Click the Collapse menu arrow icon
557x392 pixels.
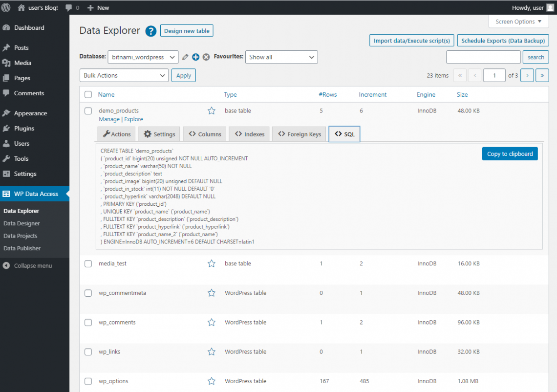6,265
